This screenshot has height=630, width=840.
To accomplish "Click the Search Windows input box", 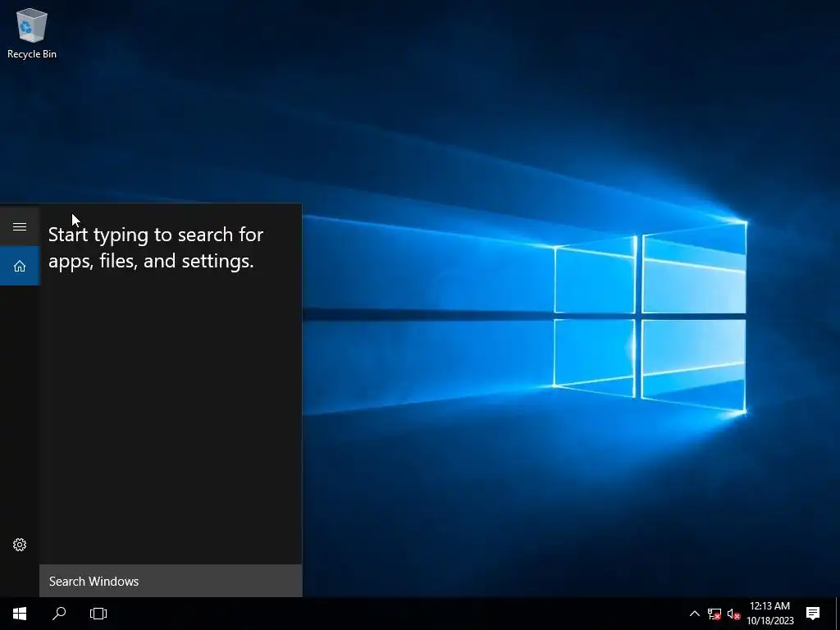I will pyautogui.click(x=171, y=581).
